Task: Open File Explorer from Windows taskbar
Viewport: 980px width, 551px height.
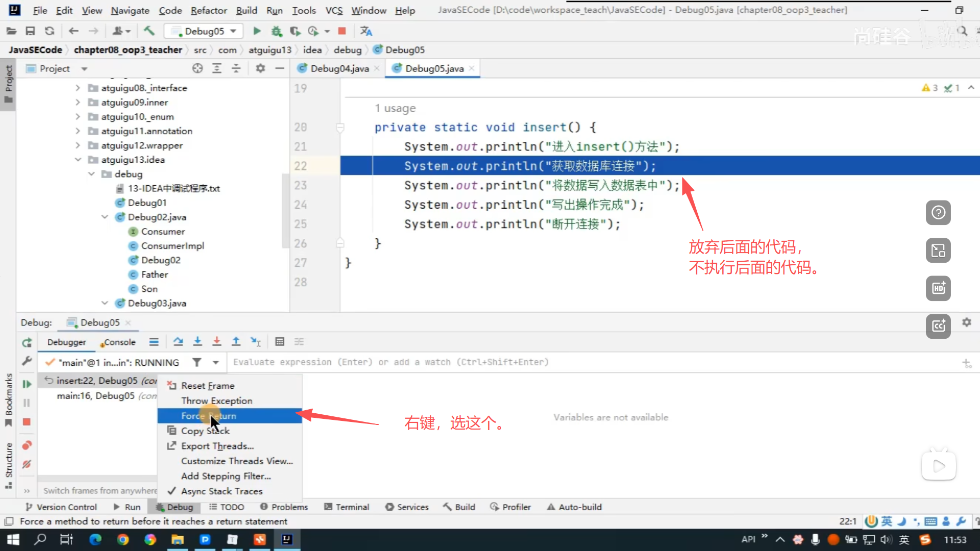Action: point(177,539)
